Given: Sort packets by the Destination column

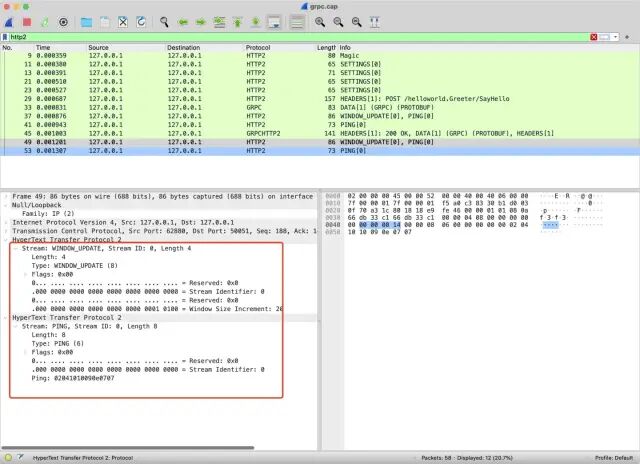Looking at the screenshot, I should point(183,48).
